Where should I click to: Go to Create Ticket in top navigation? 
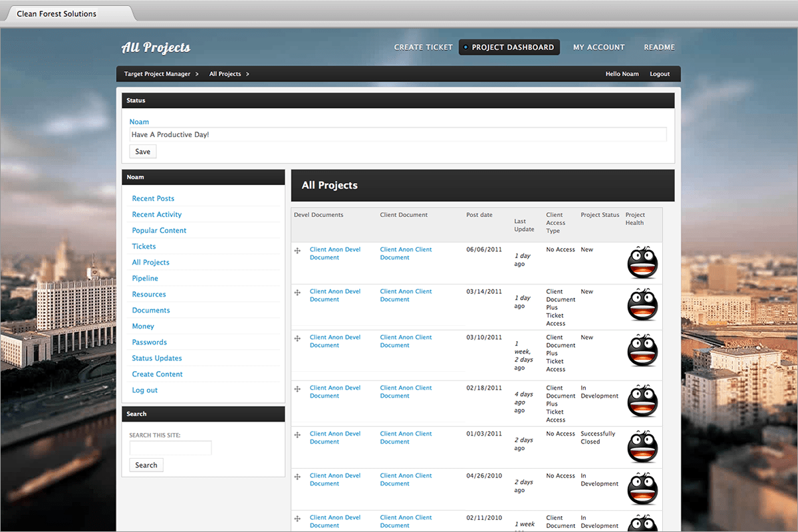tap(423, 47)
